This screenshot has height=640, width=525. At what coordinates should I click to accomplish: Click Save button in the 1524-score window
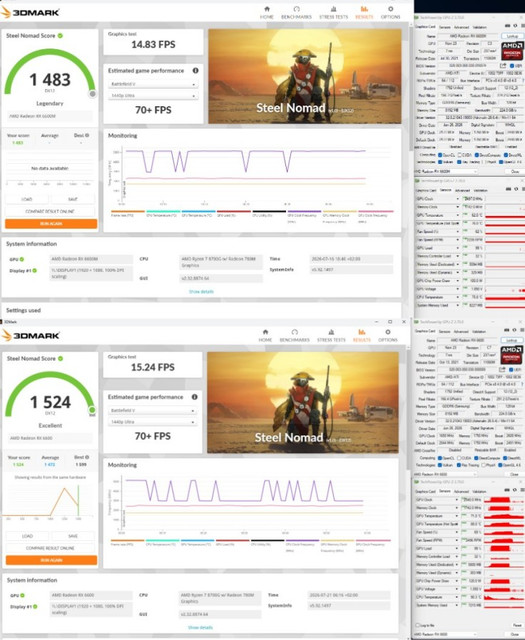coord(73,536)
